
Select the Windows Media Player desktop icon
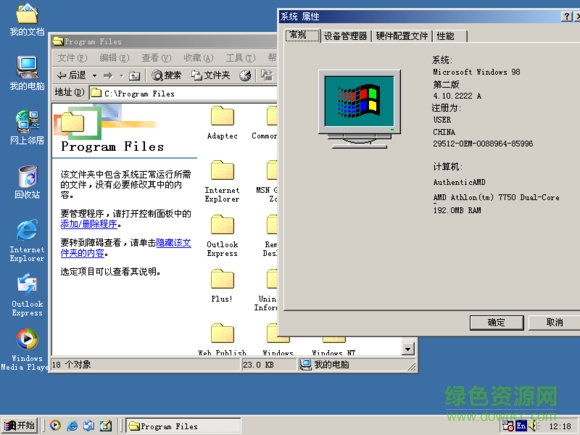pos(24,349)
